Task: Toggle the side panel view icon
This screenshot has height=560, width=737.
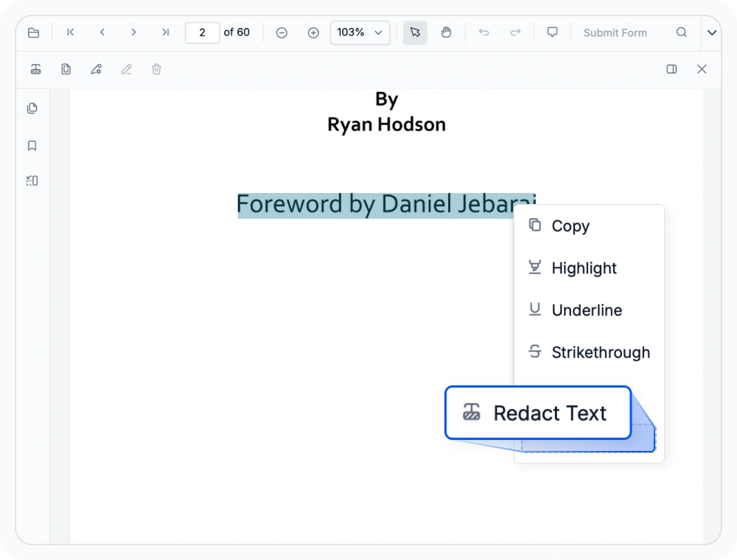Action: tap(671, 69)
